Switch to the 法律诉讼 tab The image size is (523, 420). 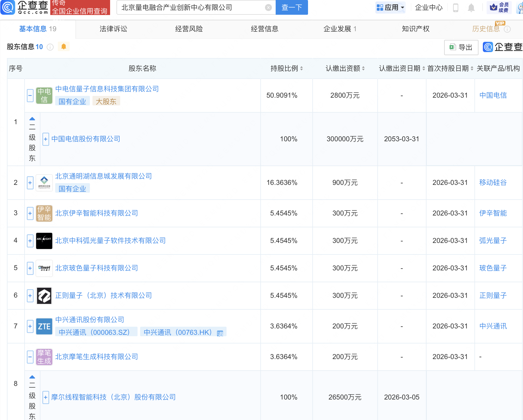click(113, 29)
